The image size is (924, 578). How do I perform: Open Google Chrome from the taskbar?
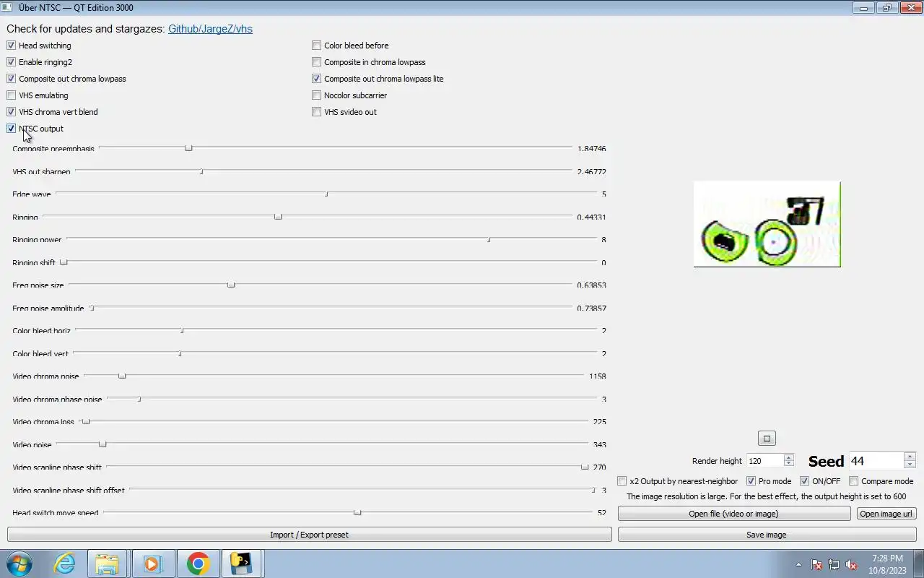(x=198, y=564)
